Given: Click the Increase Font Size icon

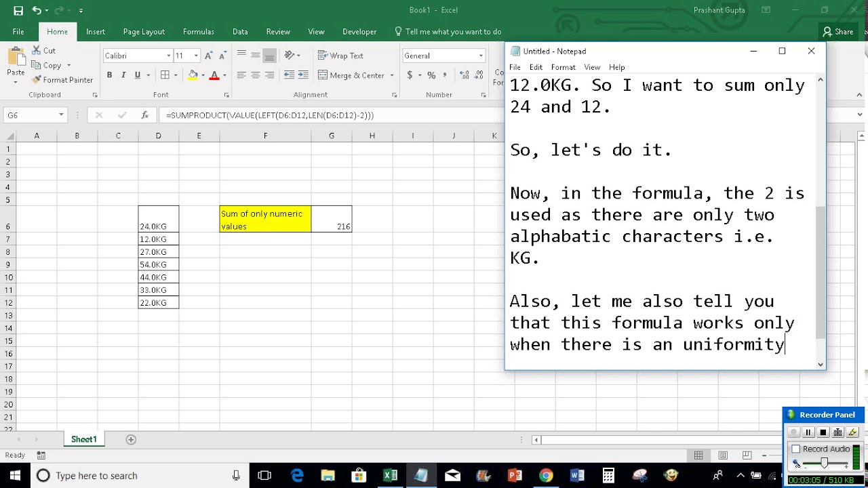Looking at the screenshot, I should pos(209,56).
